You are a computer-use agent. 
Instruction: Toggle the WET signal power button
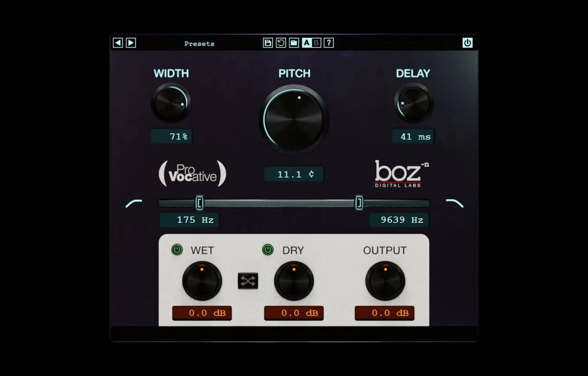177,250
